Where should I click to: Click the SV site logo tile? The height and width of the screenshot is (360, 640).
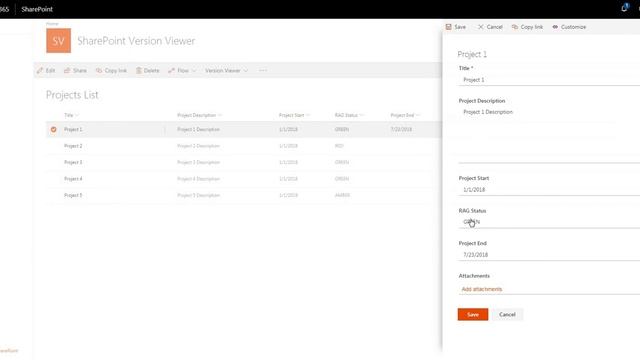point(58,40)
